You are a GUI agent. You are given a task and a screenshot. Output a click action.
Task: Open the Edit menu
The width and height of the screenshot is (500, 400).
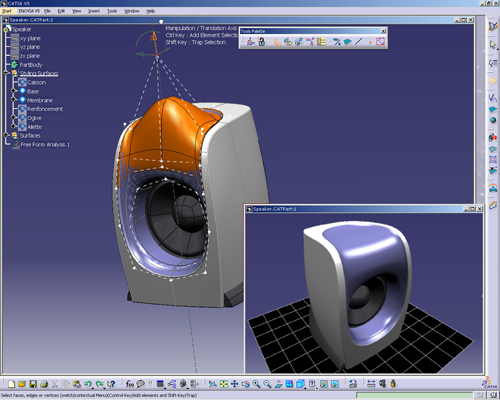point(61,11)
